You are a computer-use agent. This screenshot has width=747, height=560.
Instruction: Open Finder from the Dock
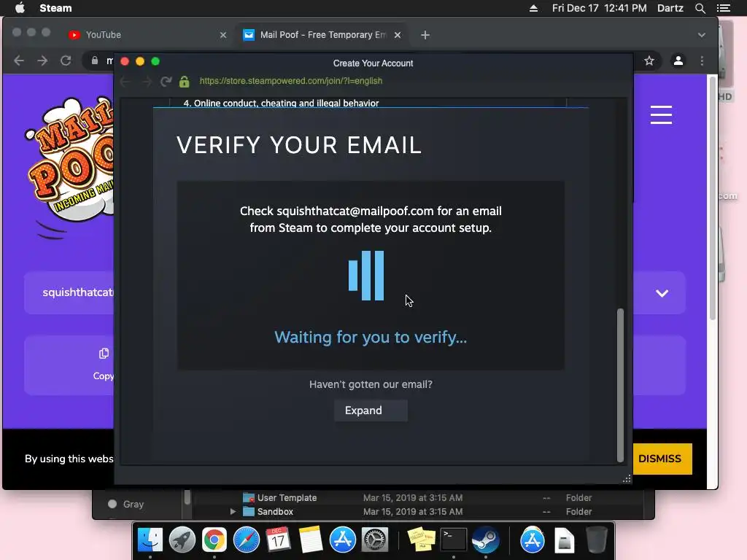pyautogui.click(x=150, y=540)
